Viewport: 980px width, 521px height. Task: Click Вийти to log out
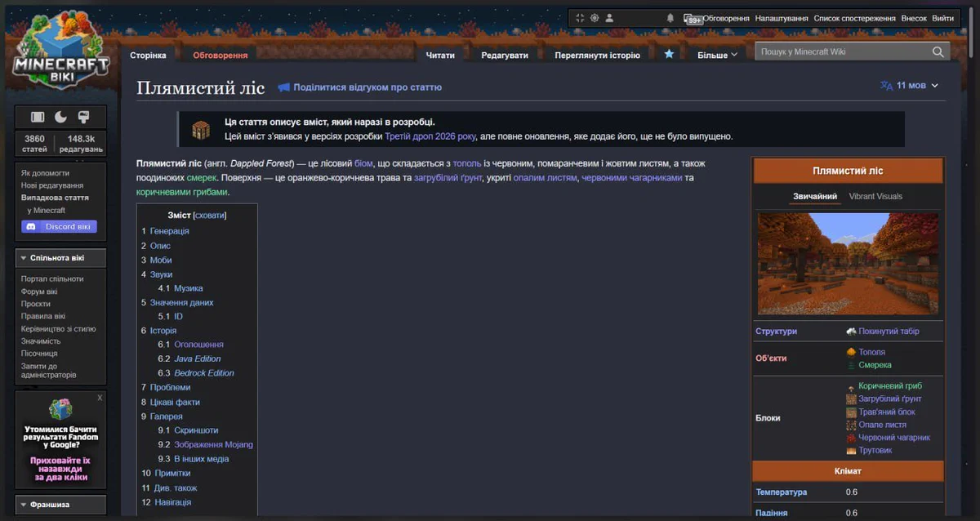942,18
